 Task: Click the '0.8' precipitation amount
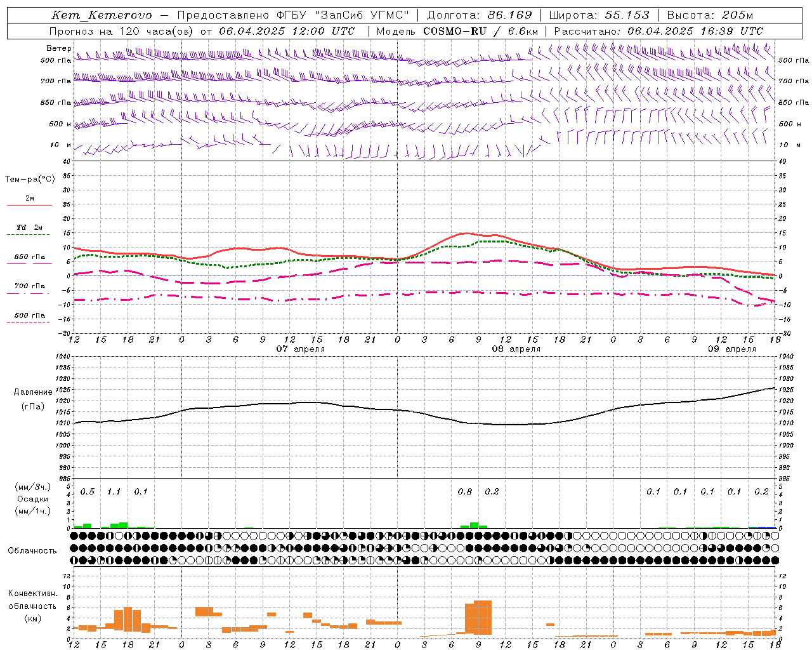coord(465,492)
